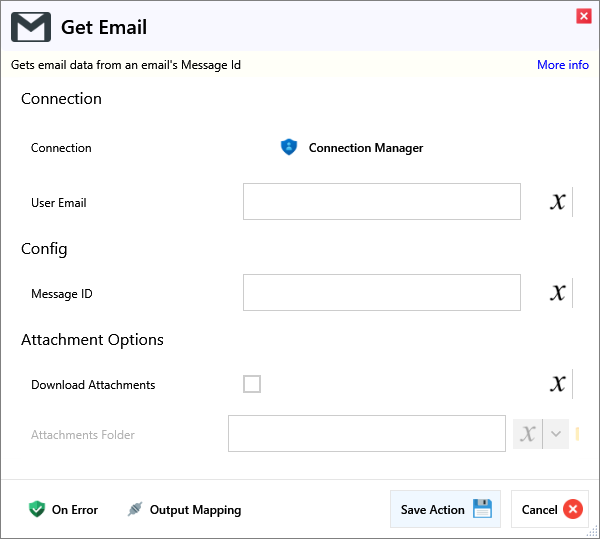600x539 pixels.
Task: Click the resize grip at dialog corner
Action: coord(593,532)
